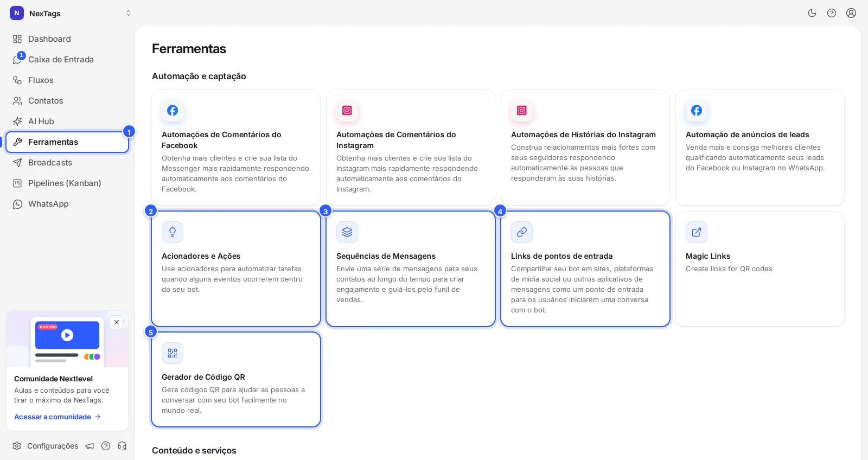Go to Dashboard in sidebar
This screenshot has width=868, height=460.
(x=67, y=39)
